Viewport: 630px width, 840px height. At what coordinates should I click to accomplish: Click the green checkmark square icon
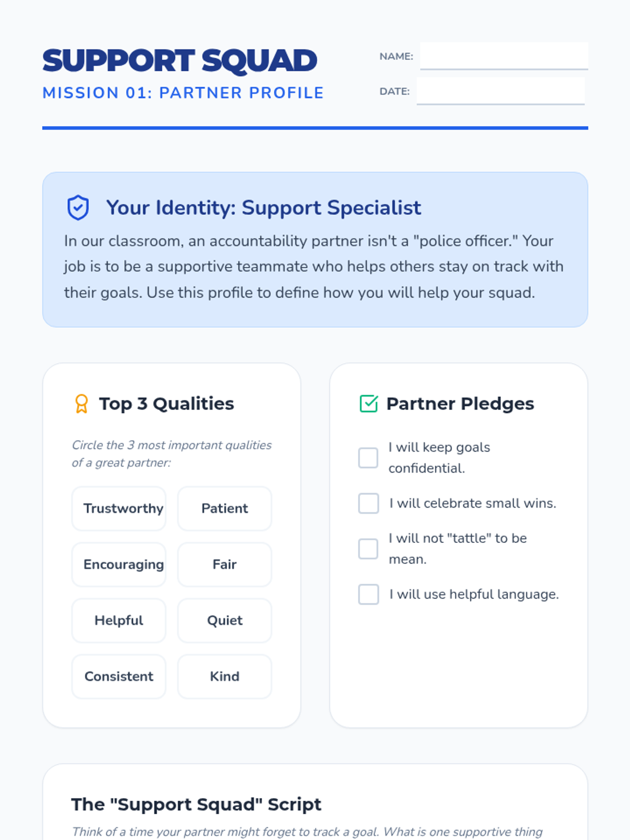pos(369,404)
